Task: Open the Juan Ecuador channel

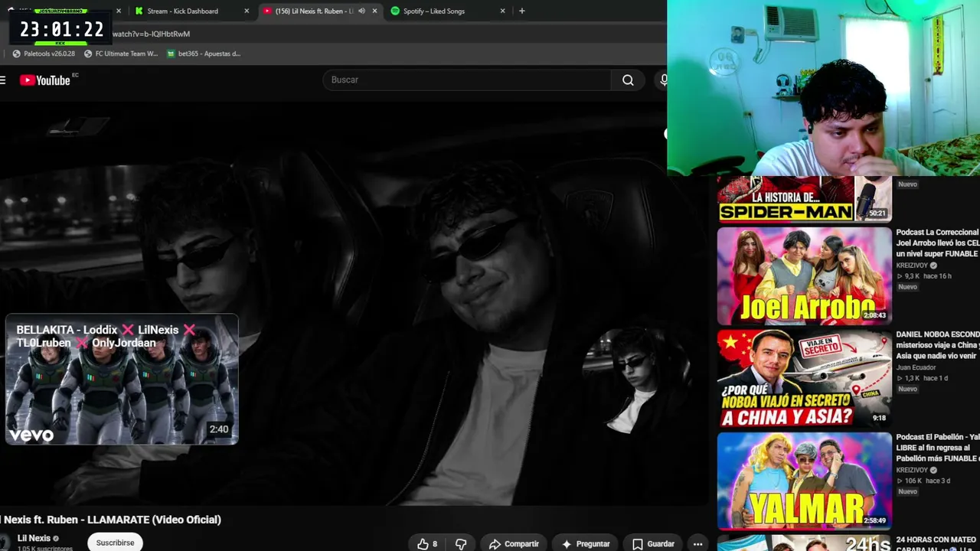Action: point(917,367)
